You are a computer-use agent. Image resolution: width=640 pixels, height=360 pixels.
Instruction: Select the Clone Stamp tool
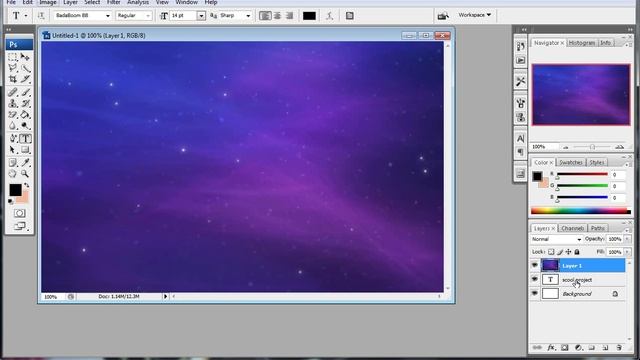pyautogui.click(x=13, y=104)
